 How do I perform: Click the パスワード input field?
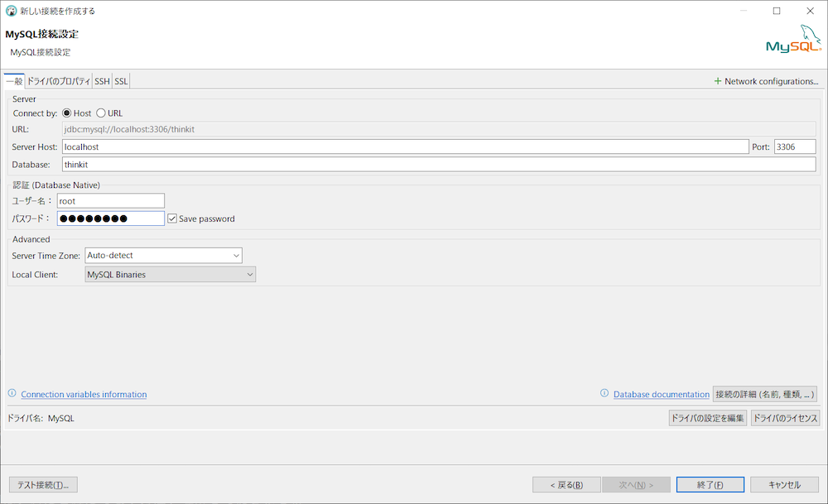pyautogui.click(x=111, y=218)
